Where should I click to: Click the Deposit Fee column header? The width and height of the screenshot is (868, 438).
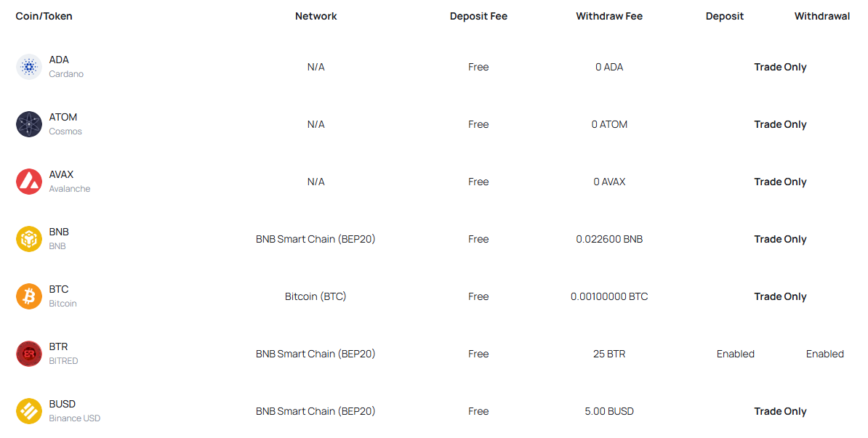click(x=478, y=16)
